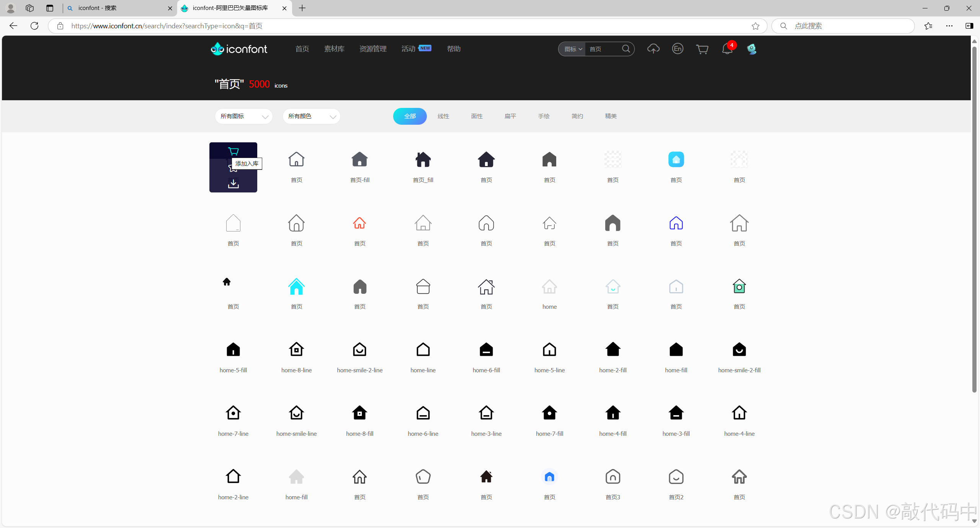The height and width of the screenshot is (528, 980).
Task: Select the 扁平 style filter
Action: [x=510, y=116]
